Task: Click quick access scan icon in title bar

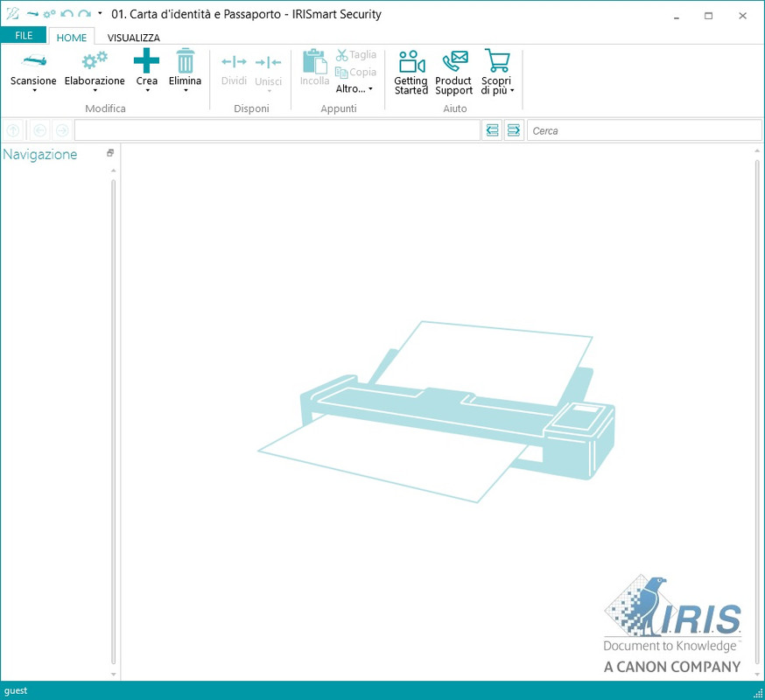Action: point(32,14)
